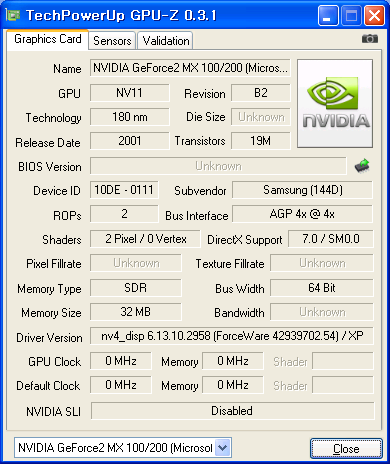Viewport: 390px width, 464px height.
Task: Click the GPU Clock 0 MHz field
Action: (121, 361)
